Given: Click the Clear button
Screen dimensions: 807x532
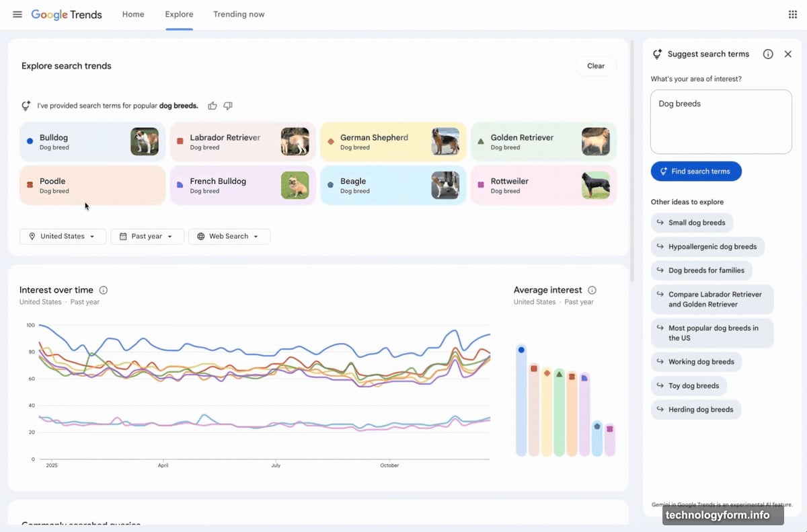Looking at the screenshot, I should pos(596,66).
